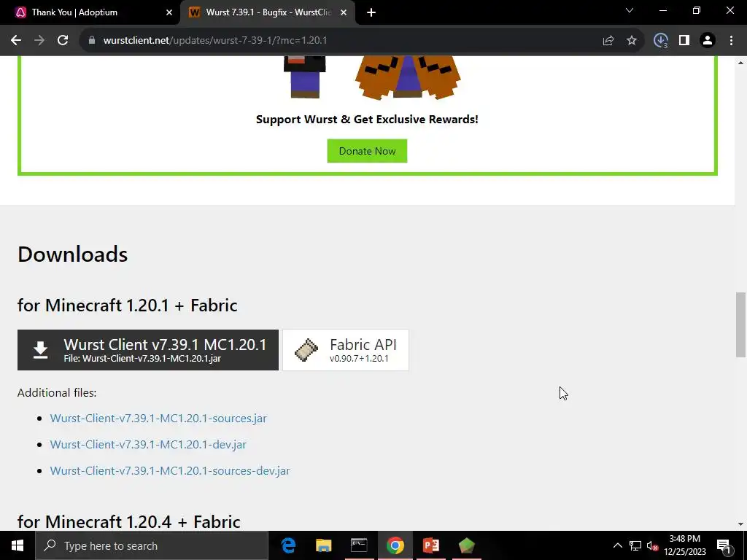Open the clock and date flyout
The width and height of the screenshot is (747, 560).
(x=685, y=545)
